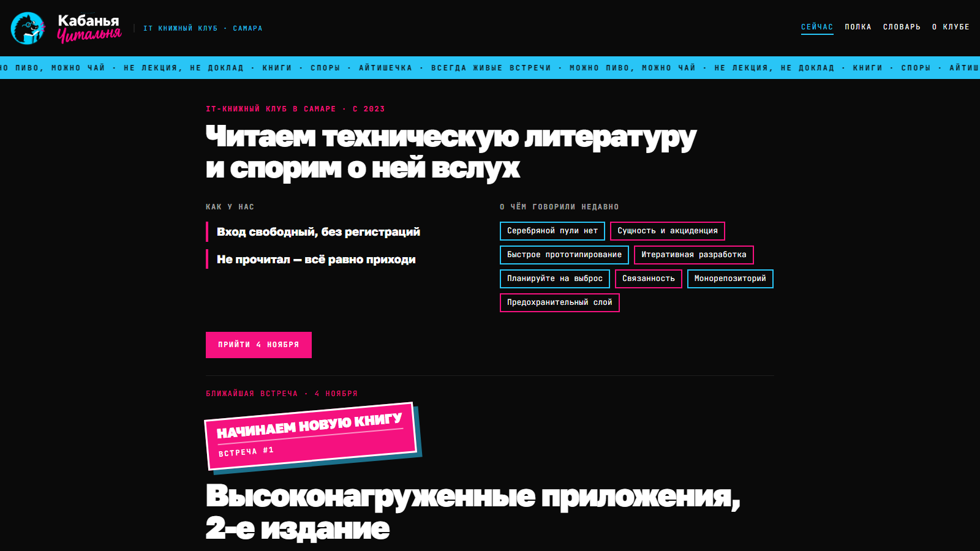
Task: Click the Вход свободный, без регистраций line
Action: point(318,232)
